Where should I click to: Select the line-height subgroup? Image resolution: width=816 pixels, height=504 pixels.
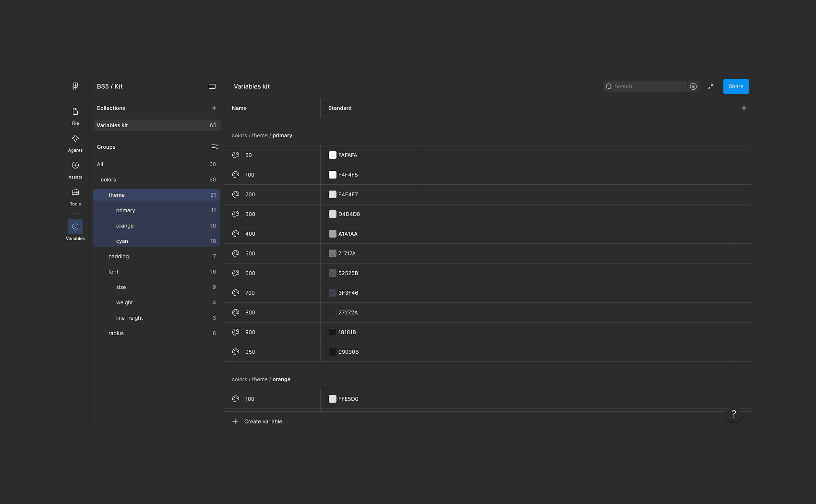pos(156,318)
